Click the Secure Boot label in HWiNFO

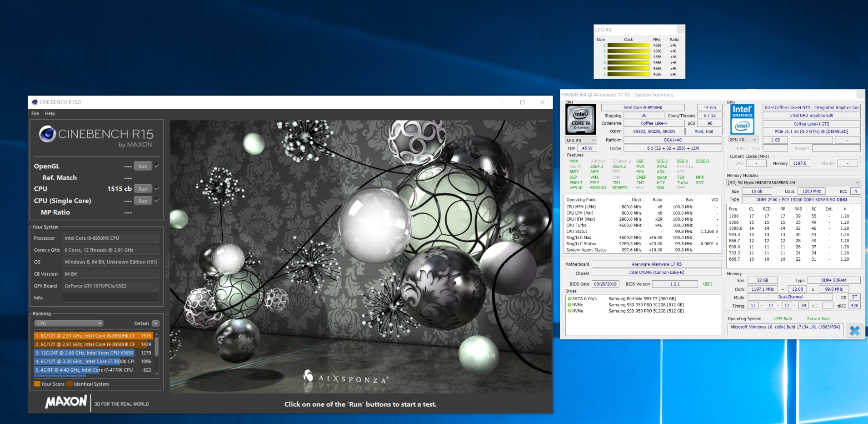coord(818,319)
